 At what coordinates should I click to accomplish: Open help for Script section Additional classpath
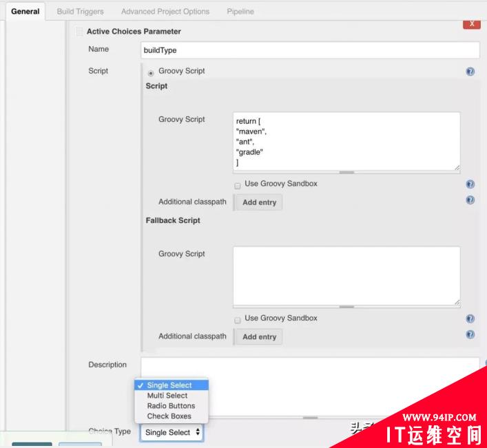(470, 200)
